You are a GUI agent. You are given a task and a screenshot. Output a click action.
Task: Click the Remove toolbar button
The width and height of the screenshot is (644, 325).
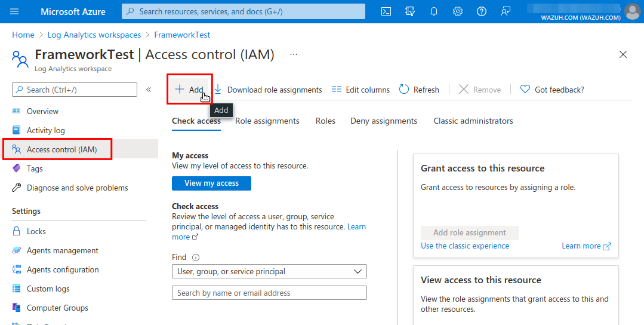(480, 90)
